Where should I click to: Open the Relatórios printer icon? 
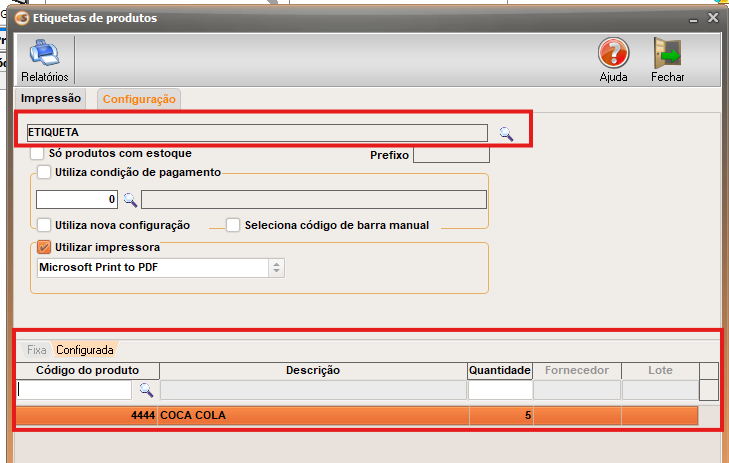pos(44,53)
